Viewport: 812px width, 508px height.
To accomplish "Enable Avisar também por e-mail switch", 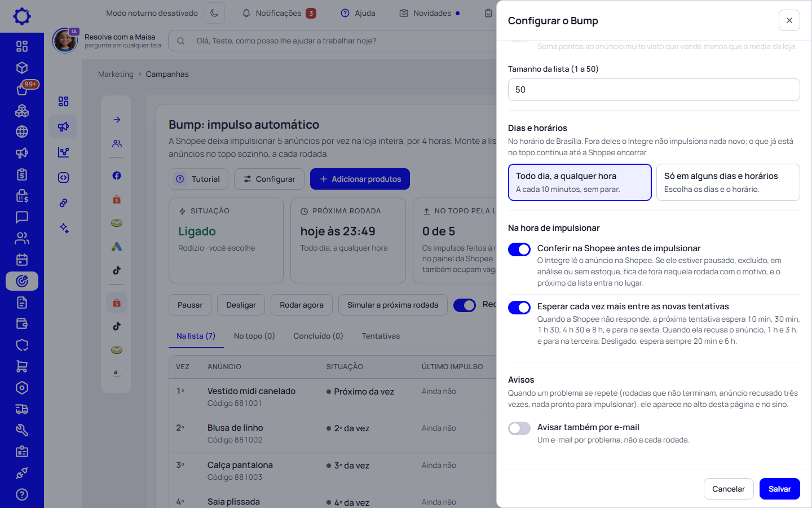I will (519, 428).
